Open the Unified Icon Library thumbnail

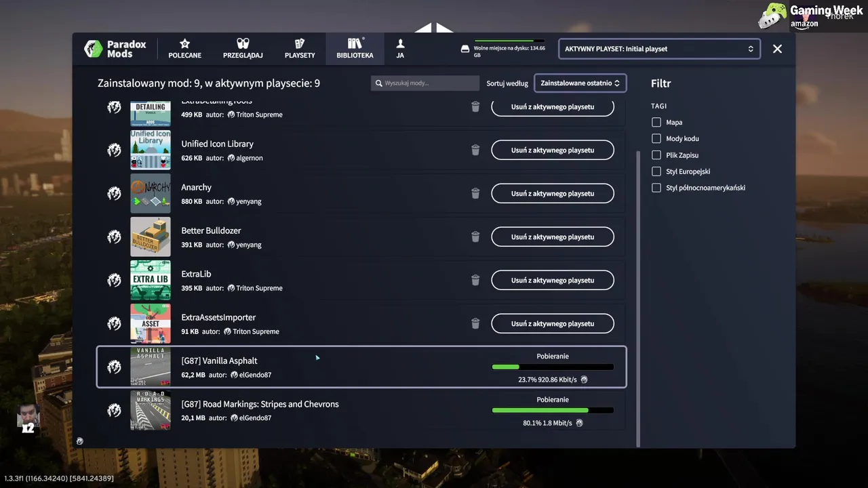[x=151, y=150]
